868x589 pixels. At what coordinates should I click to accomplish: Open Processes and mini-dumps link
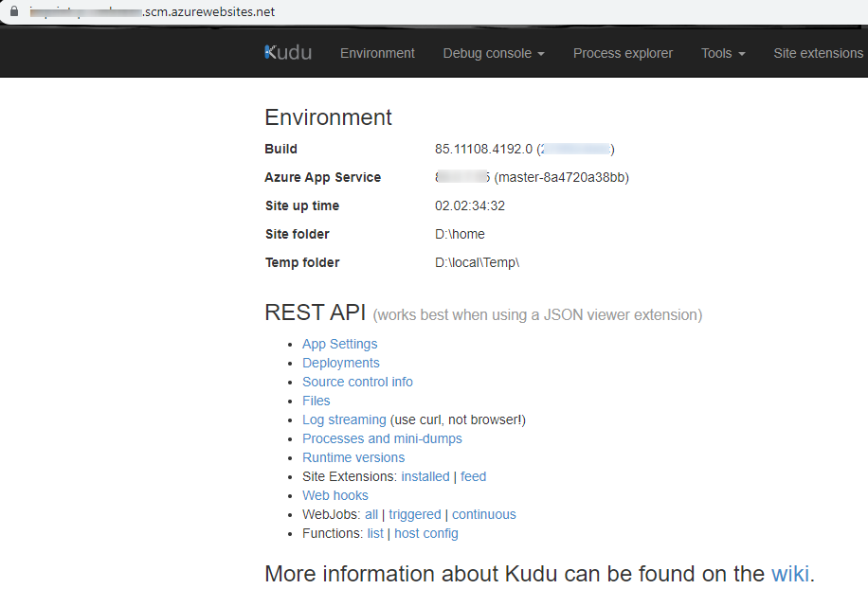(382, 438)
